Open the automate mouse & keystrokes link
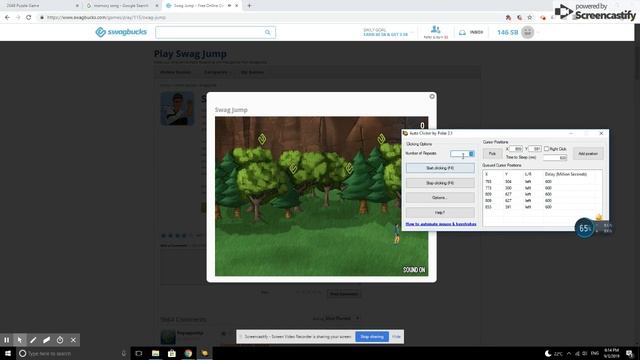This screenshot has width=640, height=360. point(441,224)
